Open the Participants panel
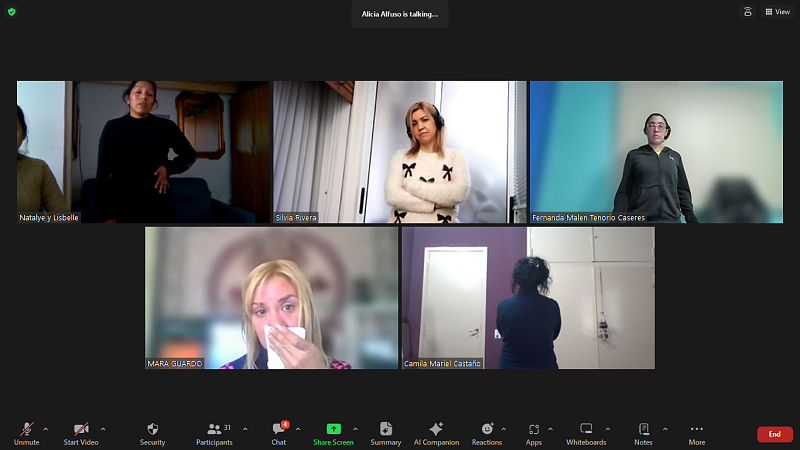 tap(214, 432)
